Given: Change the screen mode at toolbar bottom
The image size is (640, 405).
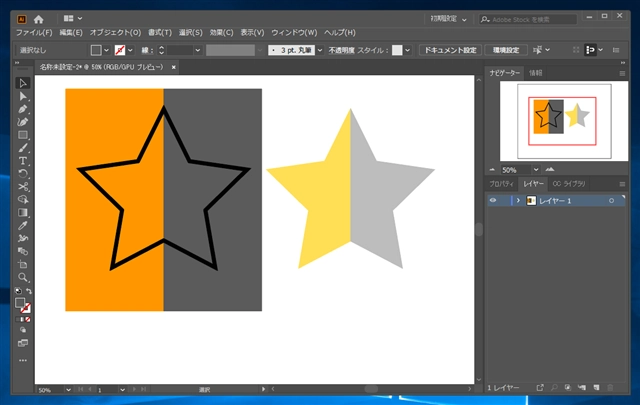Looking at the screenshot, I should coord(23,343).
